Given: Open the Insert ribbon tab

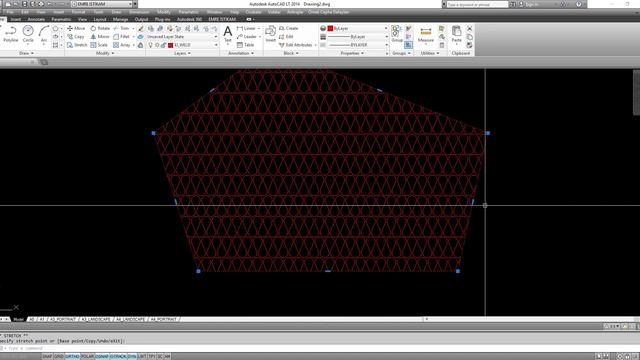Looking at the screenshot, I should [x=16, y=19].
